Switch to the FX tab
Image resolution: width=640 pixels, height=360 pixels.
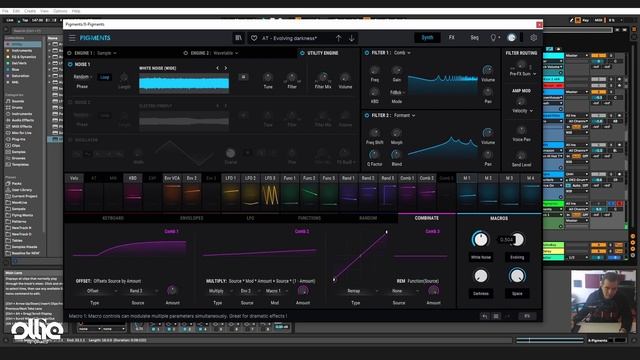coord(451,38)
